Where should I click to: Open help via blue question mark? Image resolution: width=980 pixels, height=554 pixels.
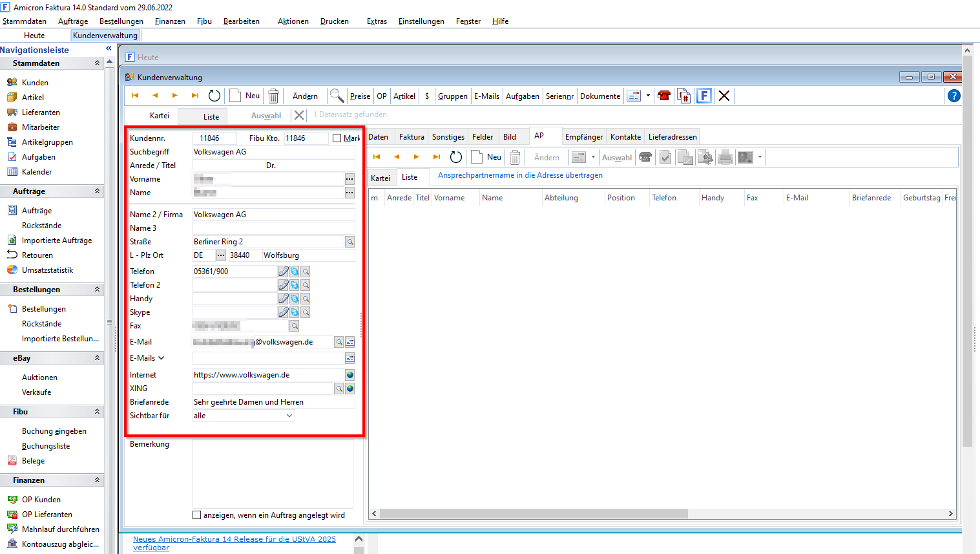(x=954, y=96)
